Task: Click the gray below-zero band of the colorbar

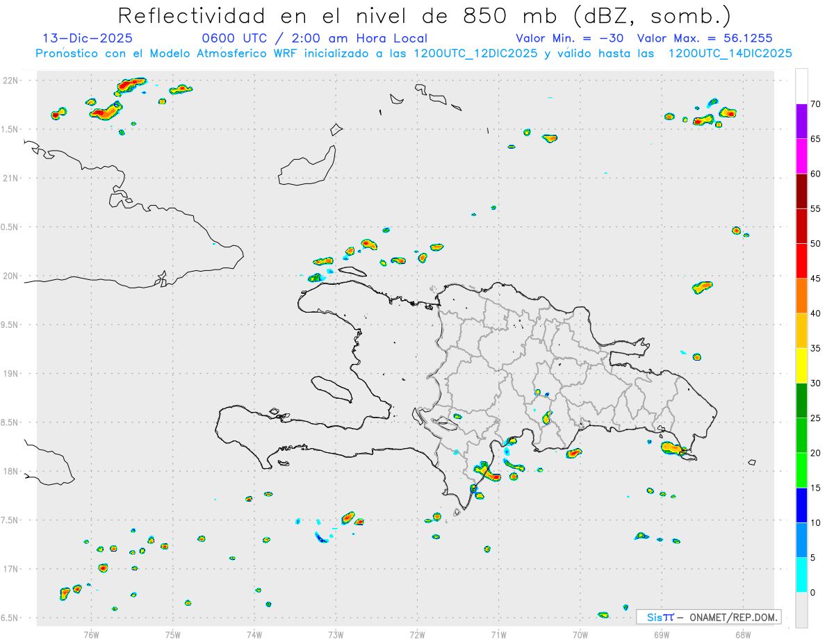Action: pos(801,609)
